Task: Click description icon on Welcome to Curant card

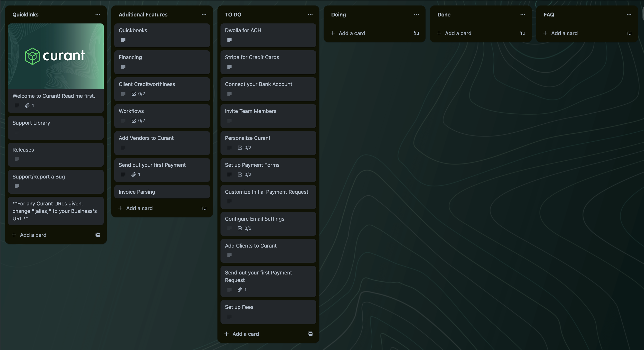Action: pyautogui.click(x=17, y=105)
